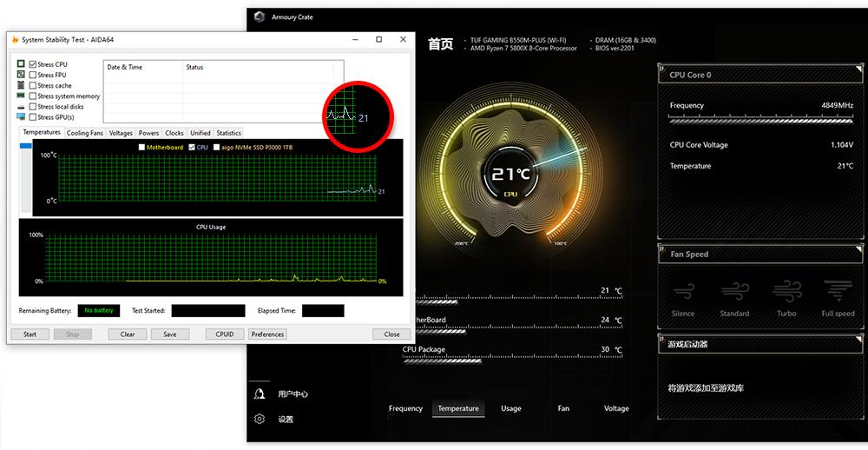868x450 pixels.
Task: Click the Clear button in AIDA64
Action: (x=128, y=334)
